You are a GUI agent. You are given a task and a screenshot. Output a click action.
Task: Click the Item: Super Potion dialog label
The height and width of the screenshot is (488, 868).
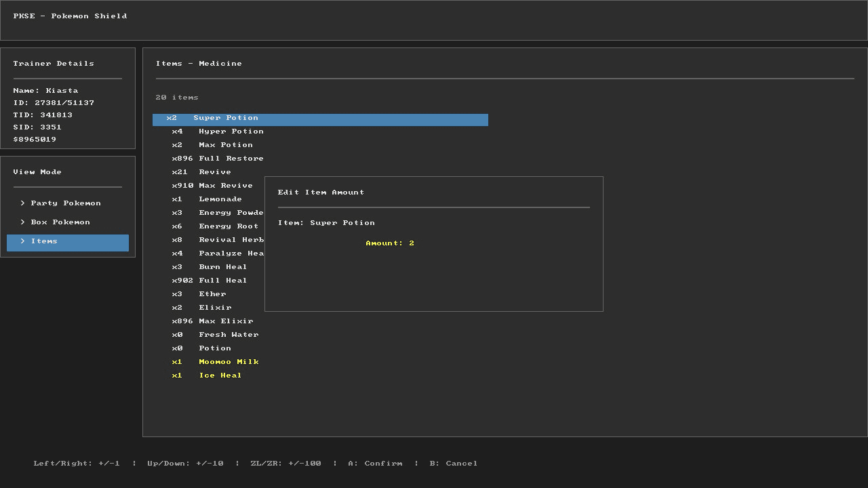326,223
